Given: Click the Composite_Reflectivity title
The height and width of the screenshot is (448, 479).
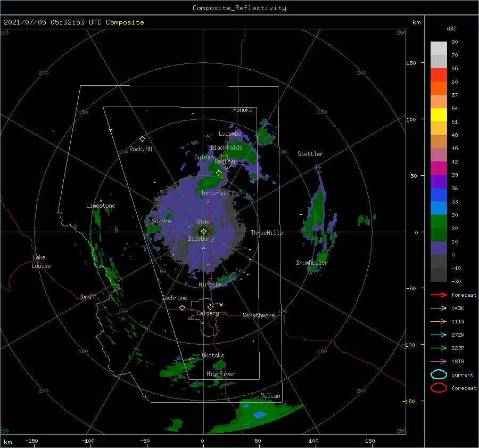Looking at the screenshot, I should (x=239, y=8).
